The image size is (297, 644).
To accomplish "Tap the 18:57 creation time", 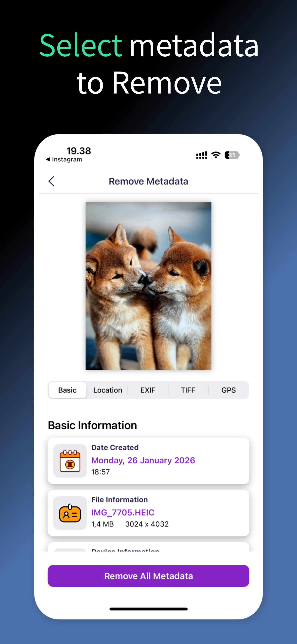I will (x=101, y=472).
